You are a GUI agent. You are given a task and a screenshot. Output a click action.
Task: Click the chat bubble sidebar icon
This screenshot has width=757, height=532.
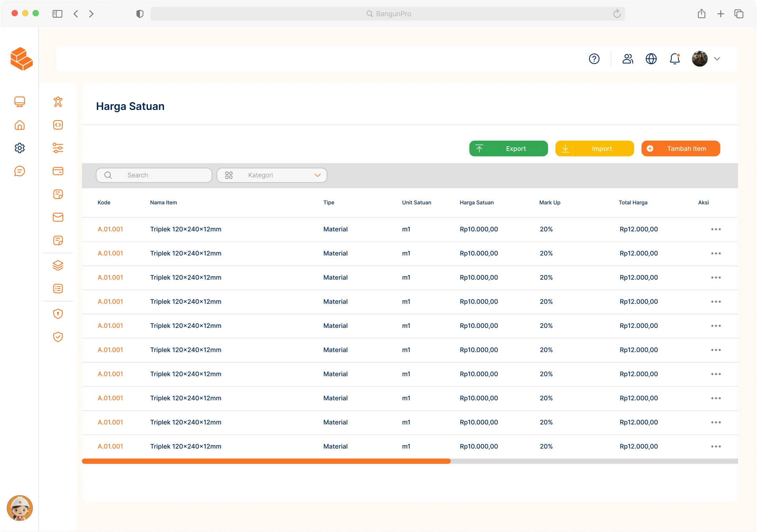click(20, 171)
